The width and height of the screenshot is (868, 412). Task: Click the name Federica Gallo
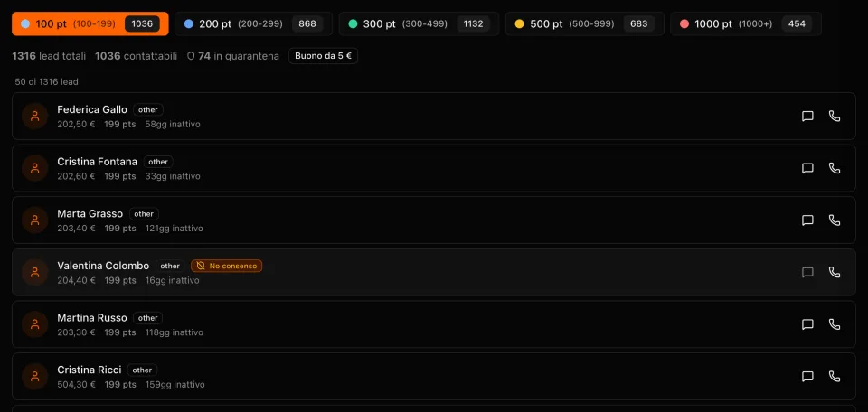92,109
